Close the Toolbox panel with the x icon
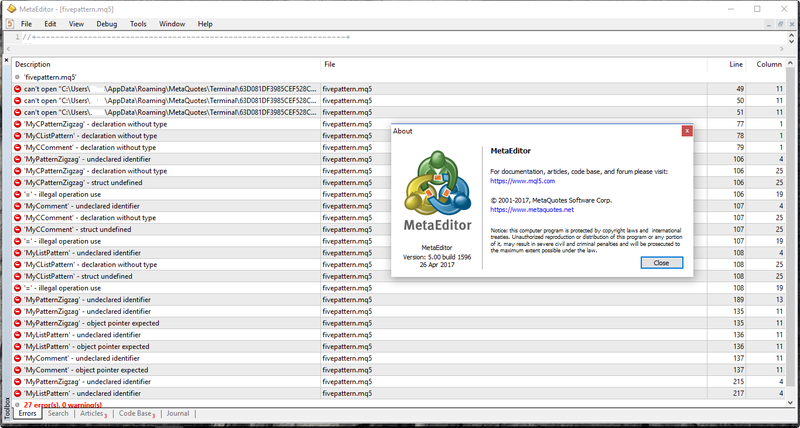The image size is (800, 428). coord(7,60)
